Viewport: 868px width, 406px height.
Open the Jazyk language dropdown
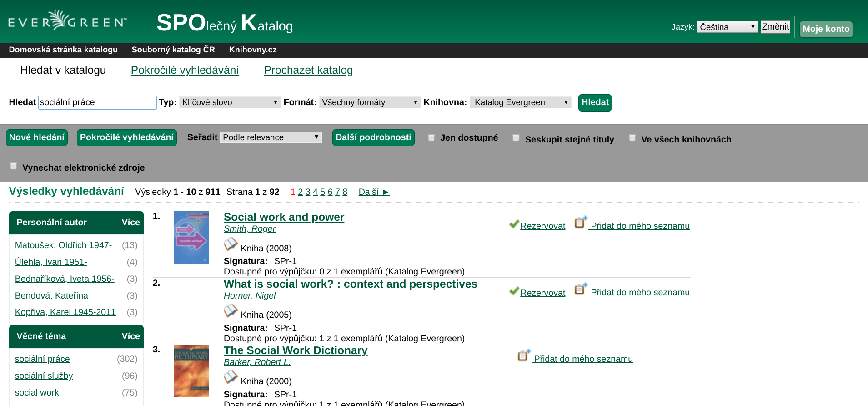[728, 27]
